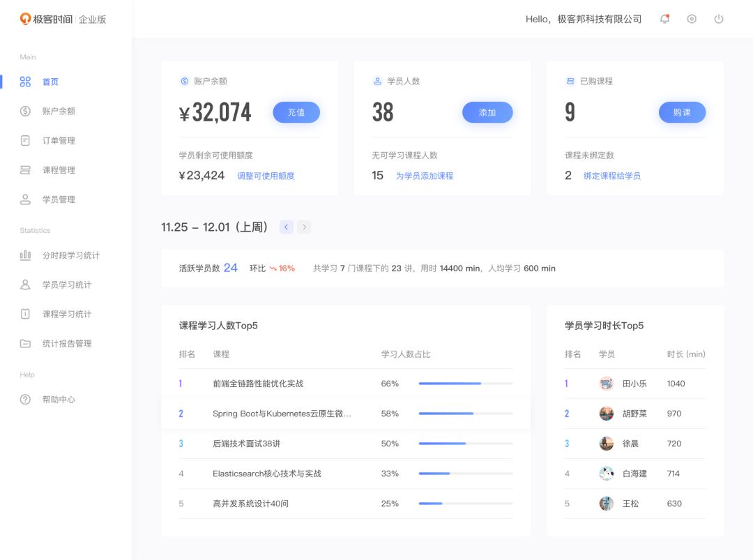Click 白海建's avatar
Viewport: 753px width, 560px height.
607,474
